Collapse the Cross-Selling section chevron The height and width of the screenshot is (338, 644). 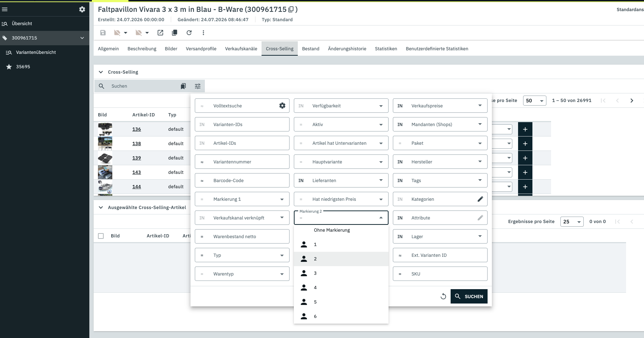pos(101,72)
